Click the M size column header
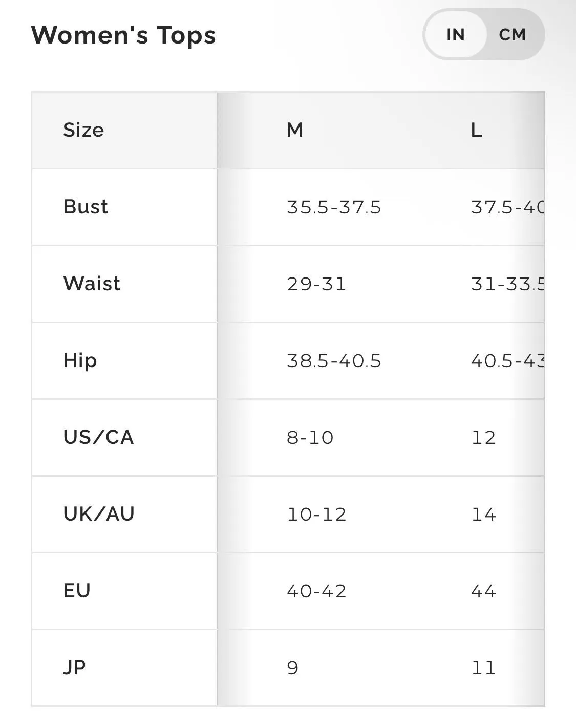 [295, 130]
